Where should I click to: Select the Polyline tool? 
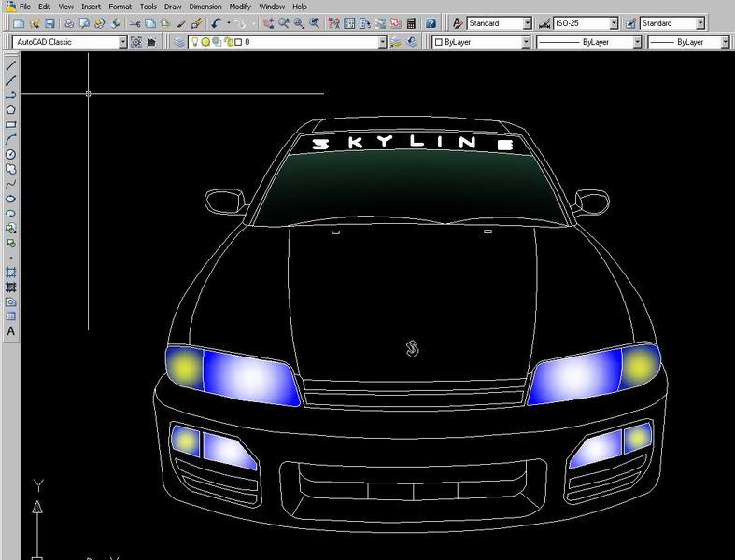11,95
